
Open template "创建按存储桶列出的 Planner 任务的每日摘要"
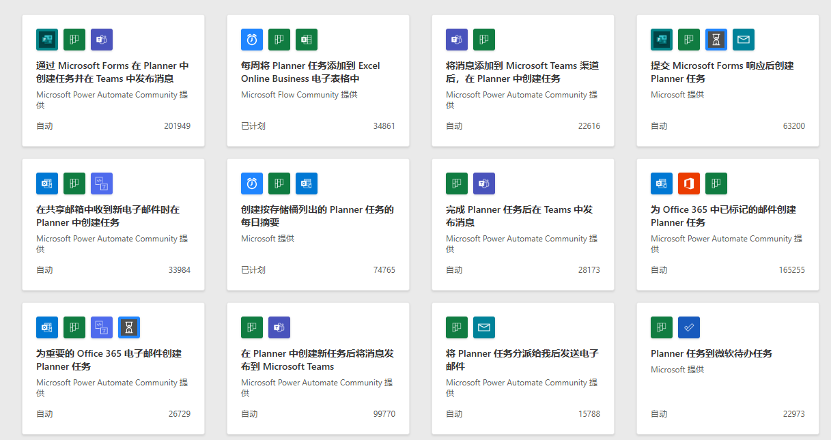(317, 216)
